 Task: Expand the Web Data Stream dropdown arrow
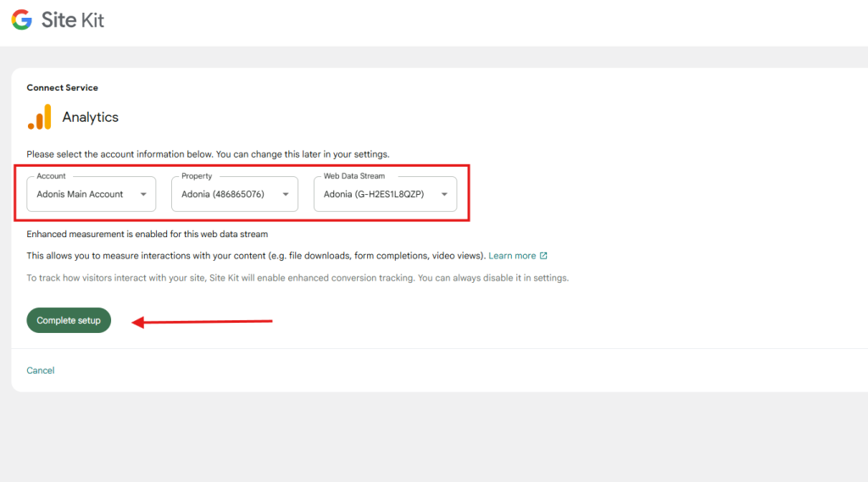(x=444, y=195)
